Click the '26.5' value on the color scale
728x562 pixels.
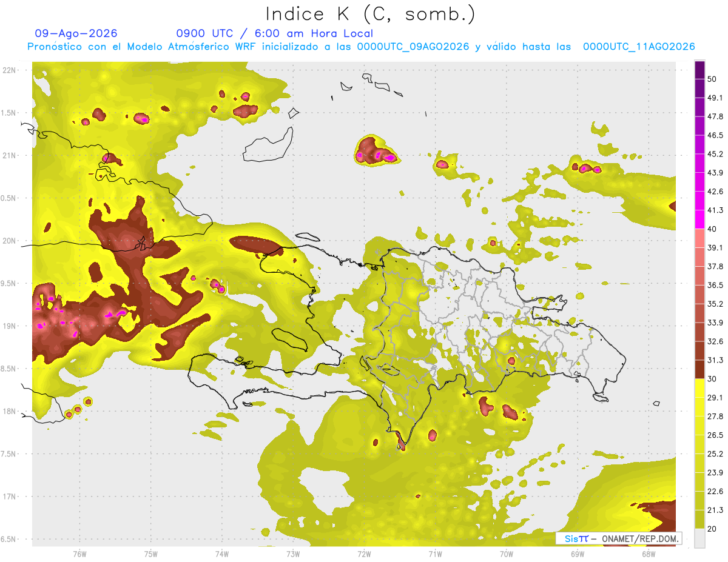[x=715, y=435]
